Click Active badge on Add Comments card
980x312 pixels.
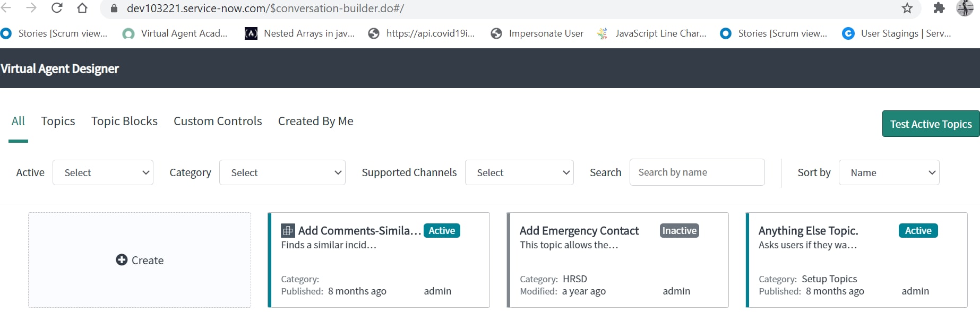442,230
